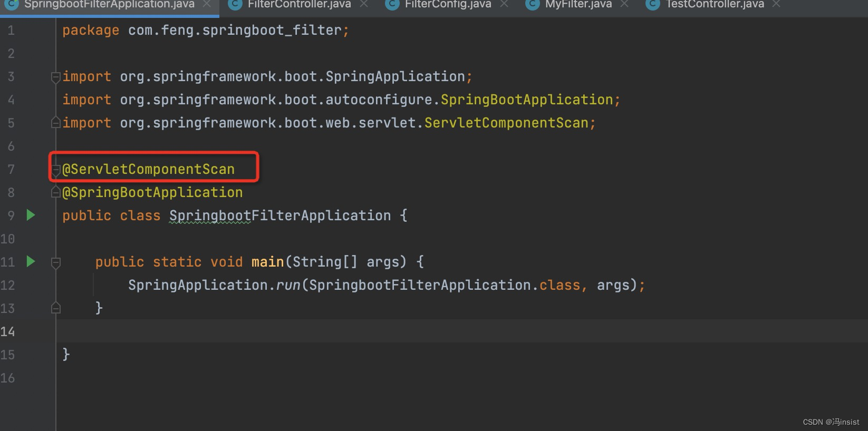
Task: Click the main method name
Action: tap(268, 262)
